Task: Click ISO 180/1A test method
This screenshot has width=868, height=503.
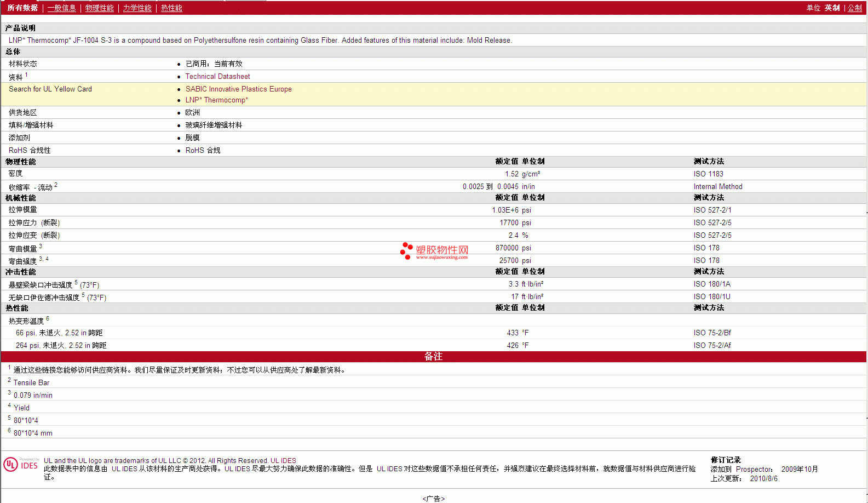Action: pyautogui.click(x=712, y=284)
